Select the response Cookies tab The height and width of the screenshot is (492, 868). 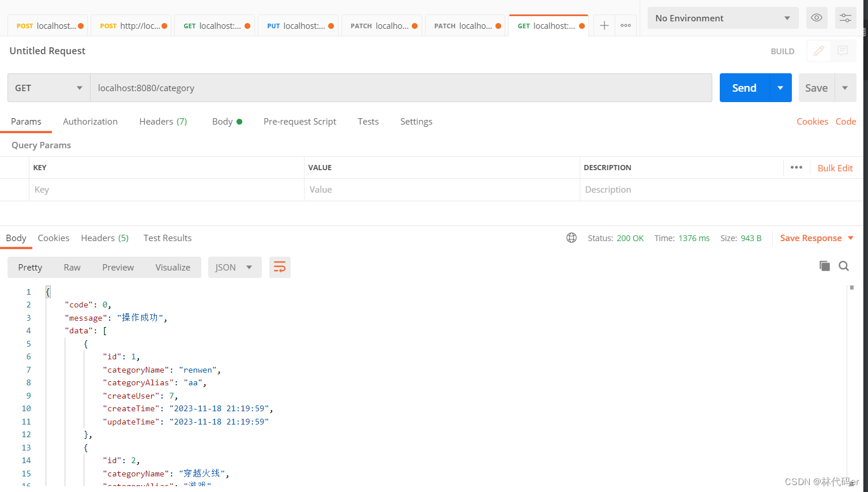click(x=54, y=238)
